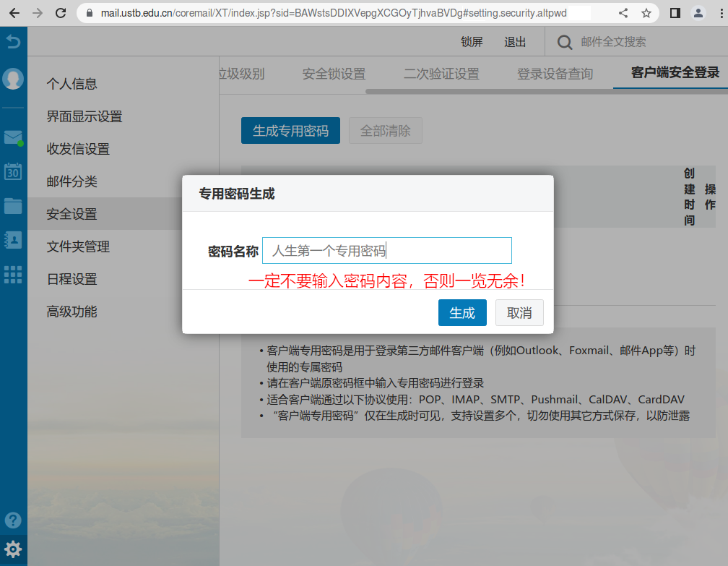Open the apps grid icon
Screen dimensions: 728x566
tap(13, 274)
